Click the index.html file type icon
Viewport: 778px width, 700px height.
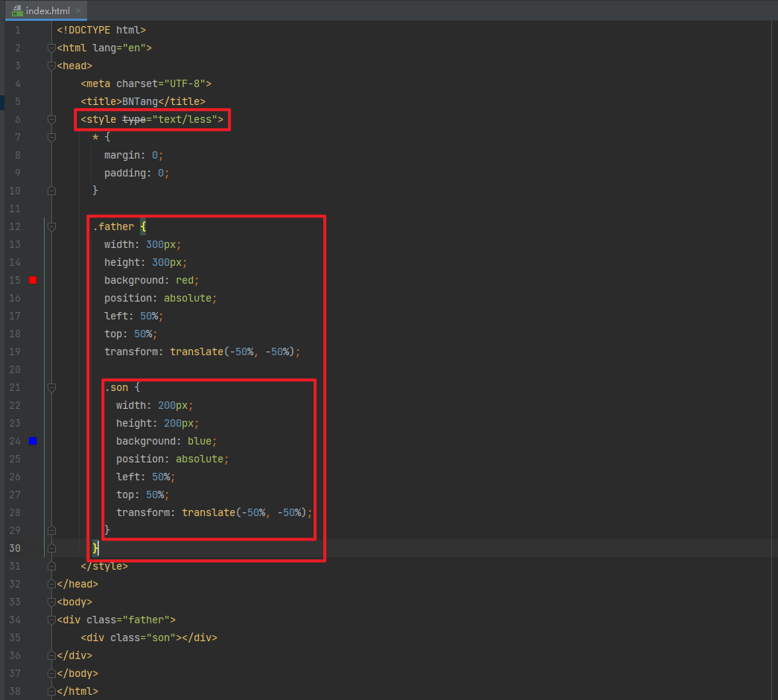[x=17, y=10]
